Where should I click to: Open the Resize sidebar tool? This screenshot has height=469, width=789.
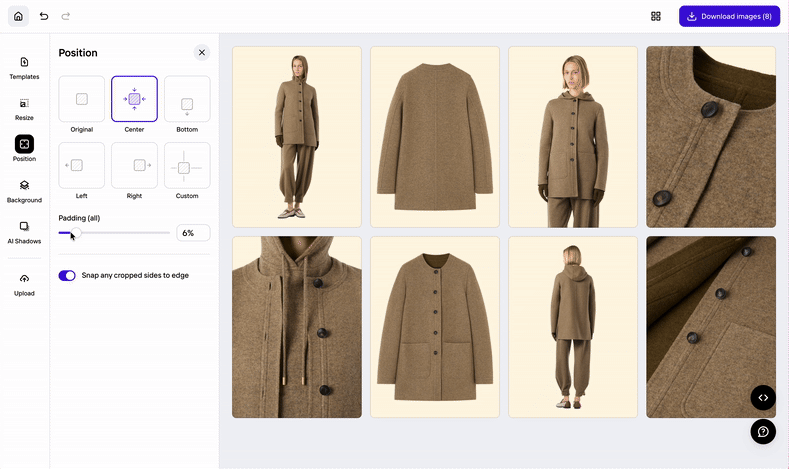coord(24,108)
